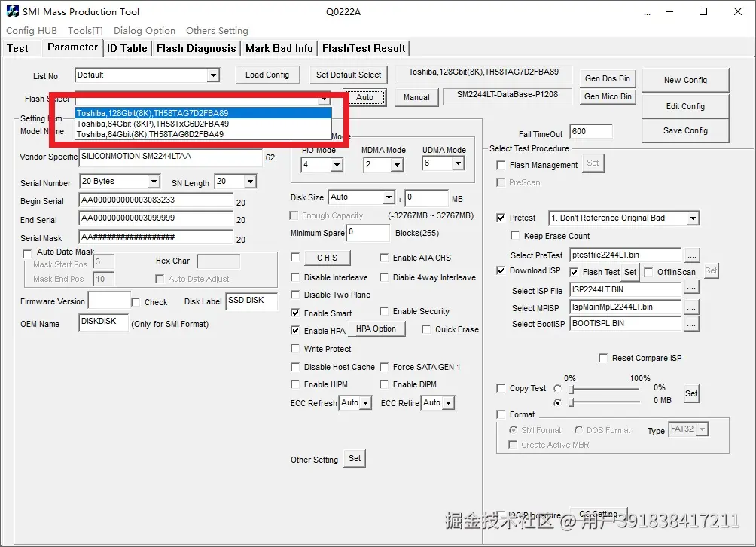Switch to the Test tab
The image size is (756, 547).
pyautogui.click(x=17, y=48)
